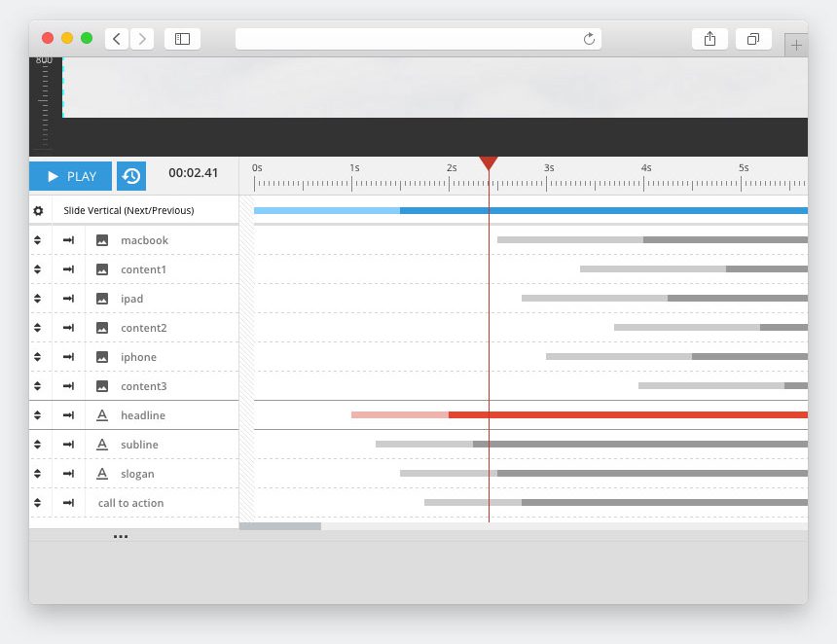Click reorder arrows for headline layer
837x644 pixels.
[x=37, y=415]
